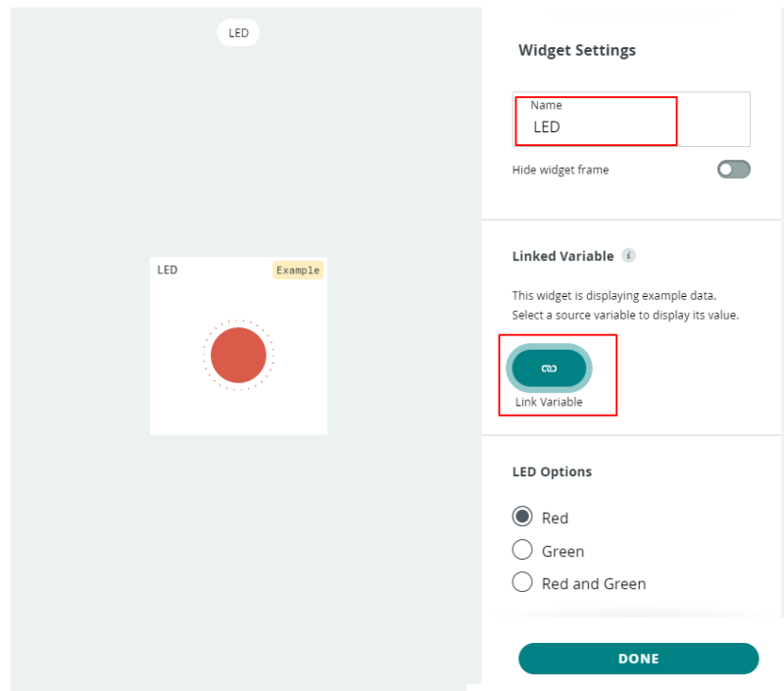Click the red LED indicator circle
Screen dimensions: 784x691
(x=238, y=355)
